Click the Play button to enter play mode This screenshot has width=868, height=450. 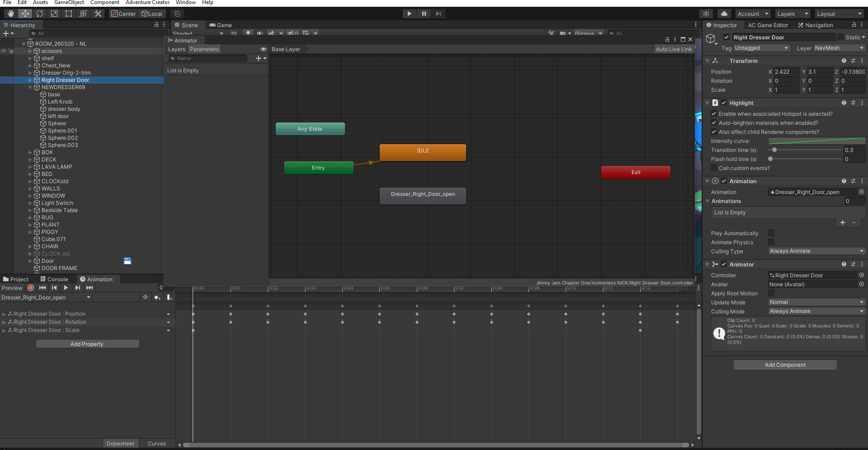[x=409, y=14]
